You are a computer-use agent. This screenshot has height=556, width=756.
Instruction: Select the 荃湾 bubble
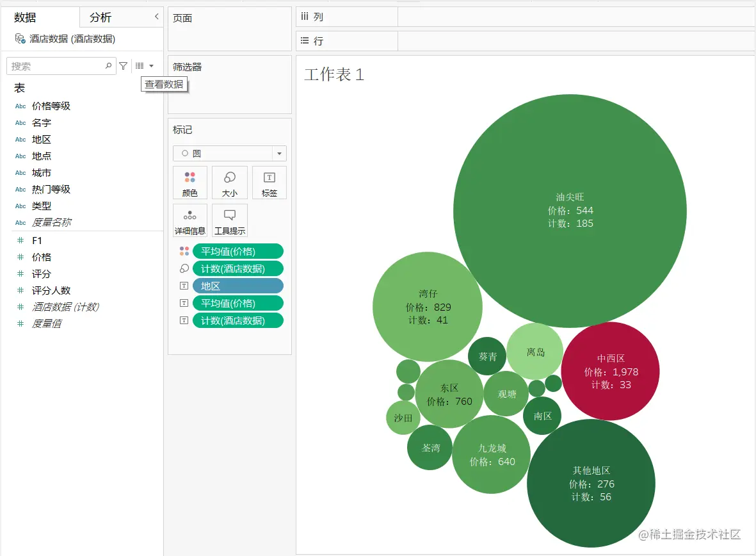(x=430, y=447)
